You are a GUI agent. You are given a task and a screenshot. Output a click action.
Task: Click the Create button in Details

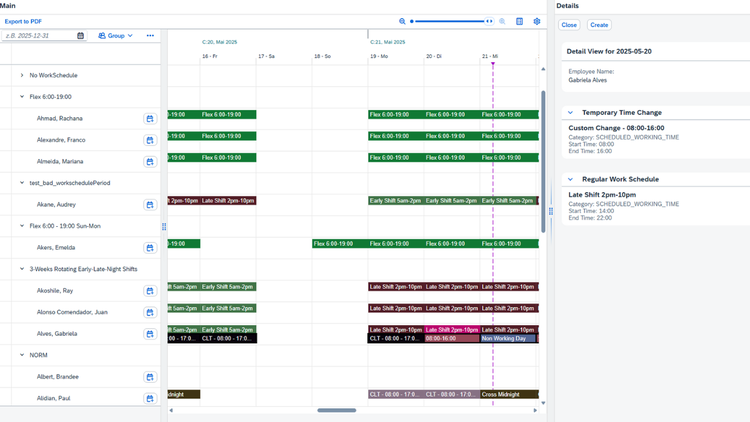599,25
